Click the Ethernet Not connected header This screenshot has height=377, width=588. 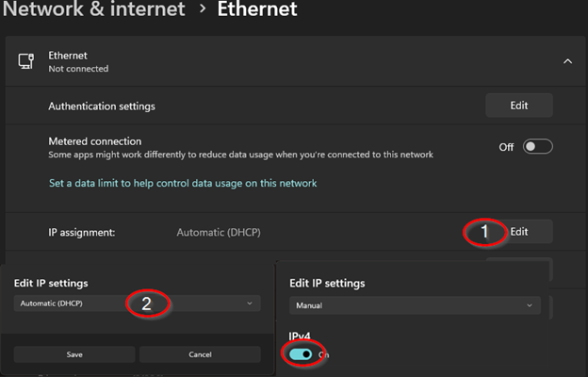(78, 61)
